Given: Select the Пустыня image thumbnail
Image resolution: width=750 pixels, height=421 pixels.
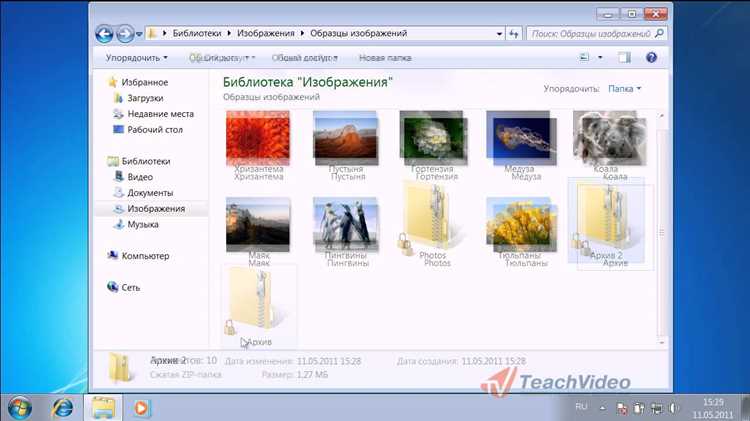Looking at the screenshot, I should tap(345, 139).
